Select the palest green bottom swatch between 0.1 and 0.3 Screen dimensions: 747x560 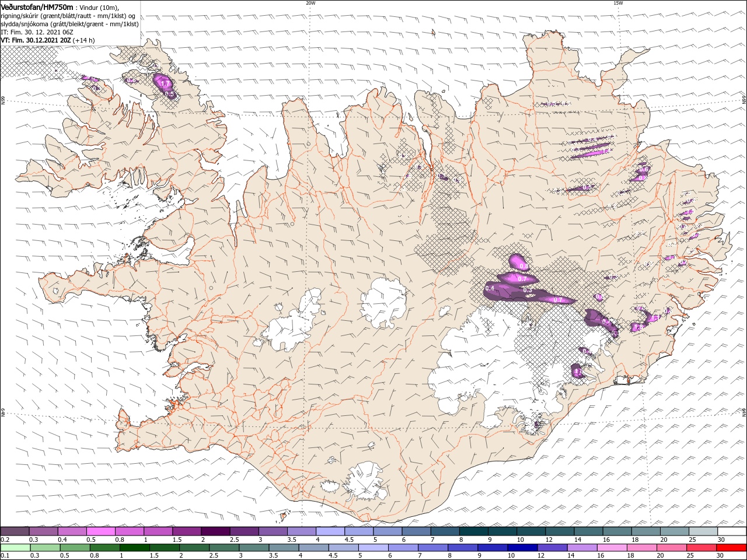15,548
